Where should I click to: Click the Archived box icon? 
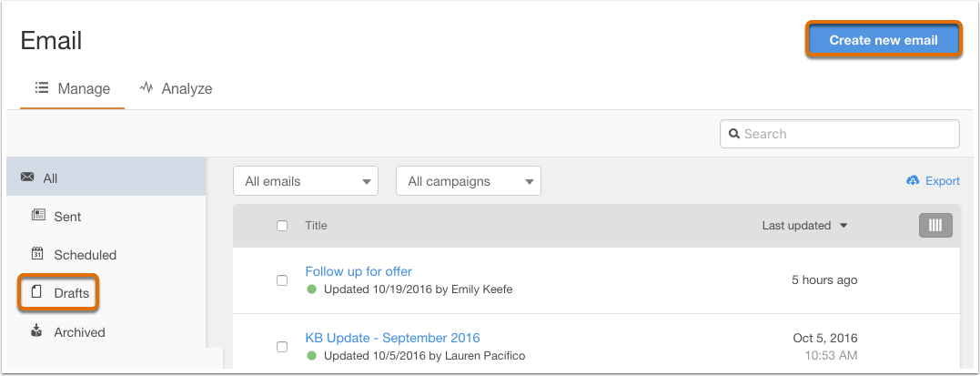point(37,331)
